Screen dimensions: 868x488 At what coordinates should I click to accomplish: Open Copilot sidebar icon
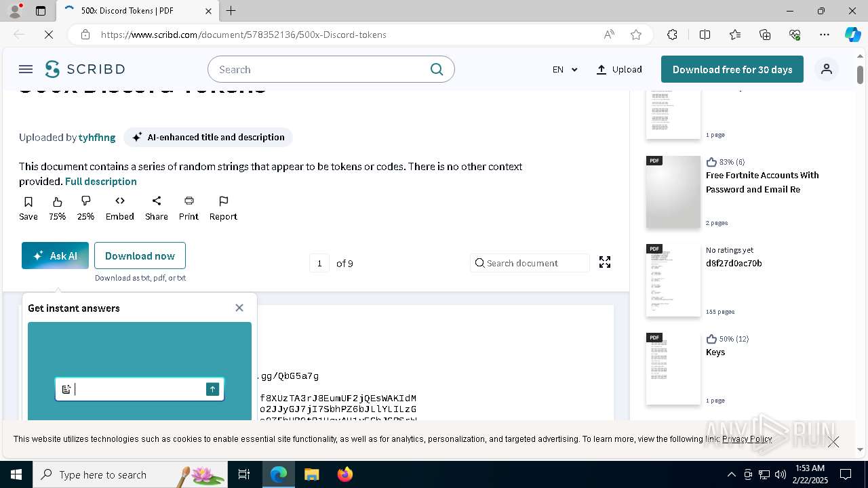(x=852, y=35)
